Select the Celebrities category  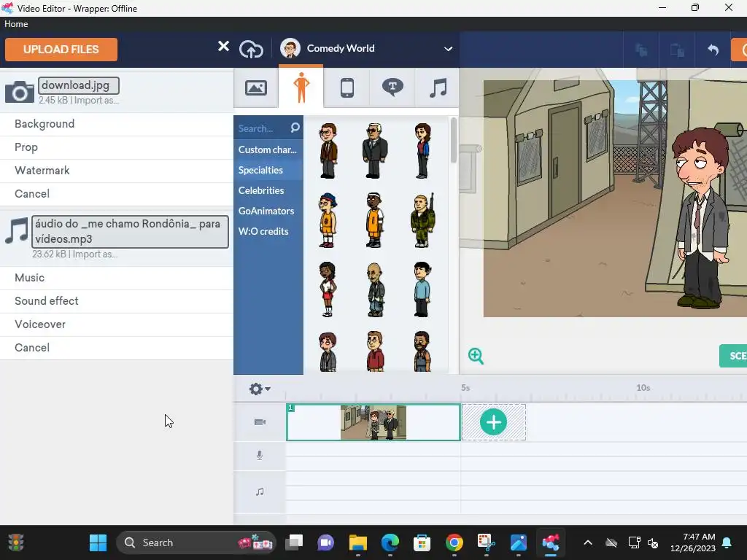pos(268,190)
